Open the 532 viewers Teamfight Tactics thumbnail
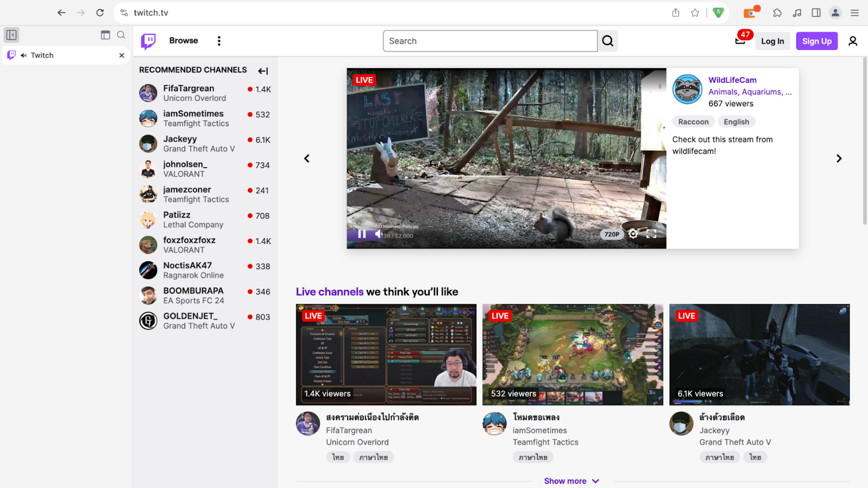 [x=573, y=355]
